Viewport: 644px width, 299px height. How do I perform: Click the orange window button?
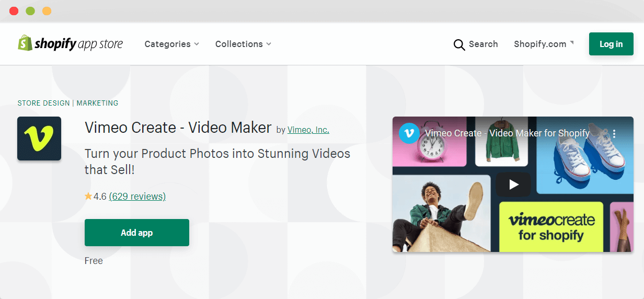pos(47,11)
